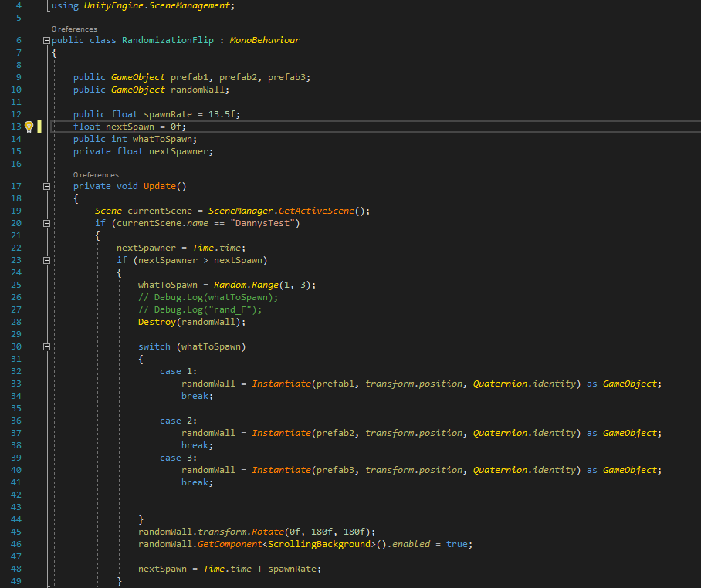This screenshot has width=701, height=588.
Task: Click line number 45 in gutter
Action: coord(16,532)
